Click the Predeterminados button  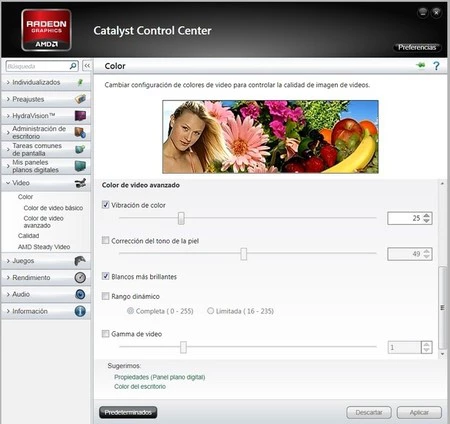pos(128,412)
